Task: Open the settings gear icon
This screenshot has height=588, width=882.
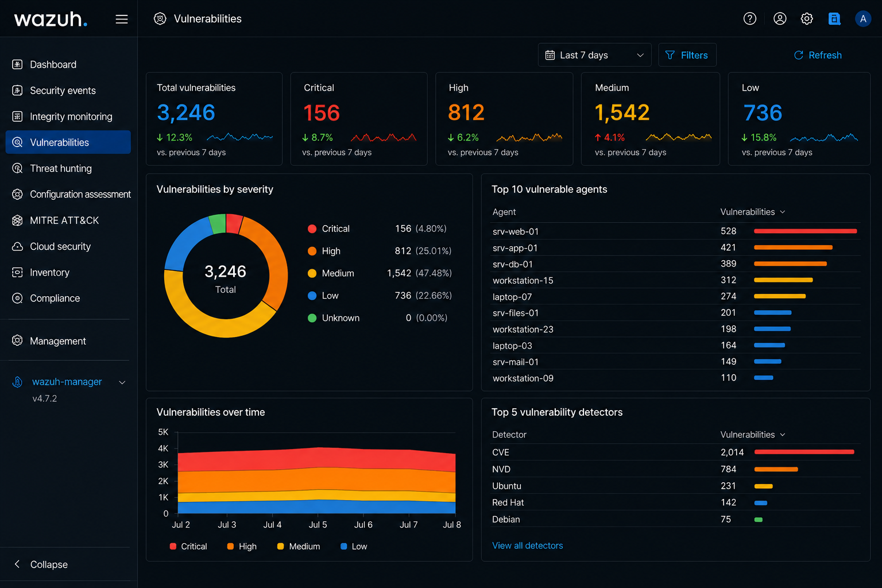Action: 807,19
